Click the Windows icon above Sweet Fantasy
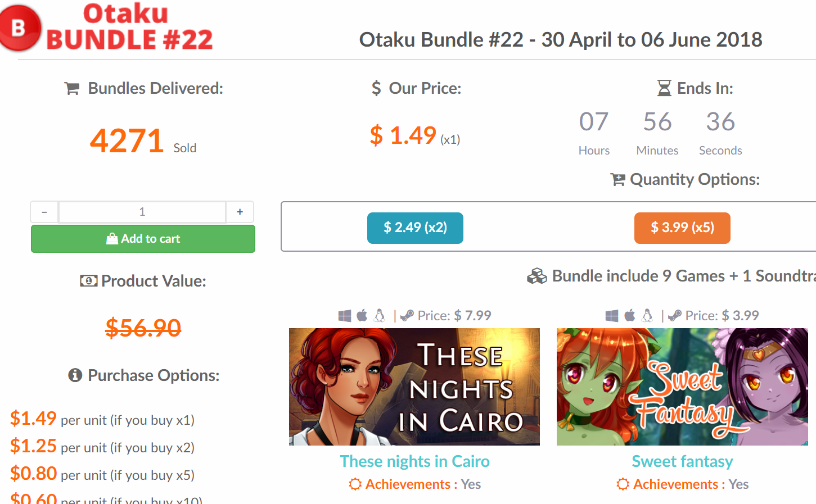816x504 pixels. click(x=612, y=316)
